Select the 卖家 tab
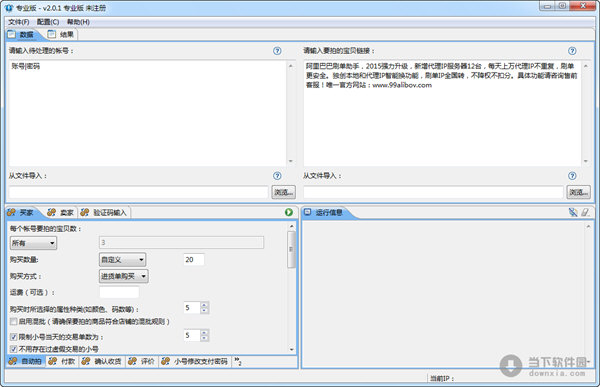The width and height of the screenshot is (600, 387). click(61, 212)
